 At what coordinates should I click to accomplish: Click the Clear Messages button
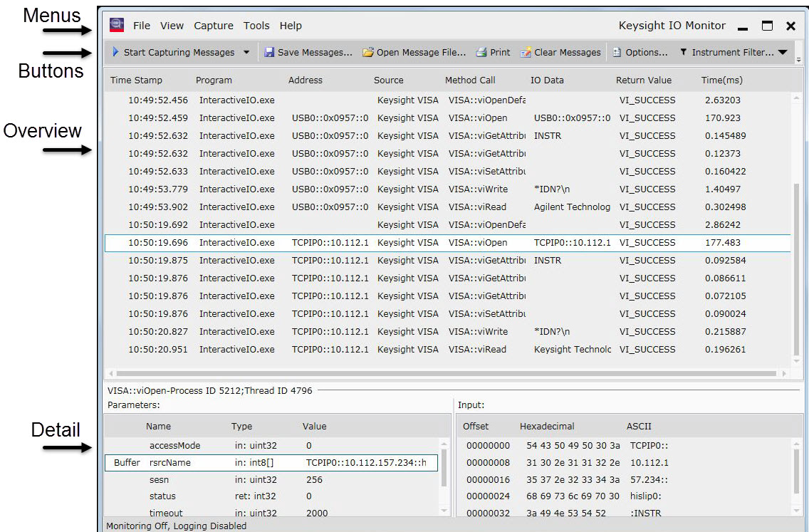pyautogui.click(x=560, y=52)
